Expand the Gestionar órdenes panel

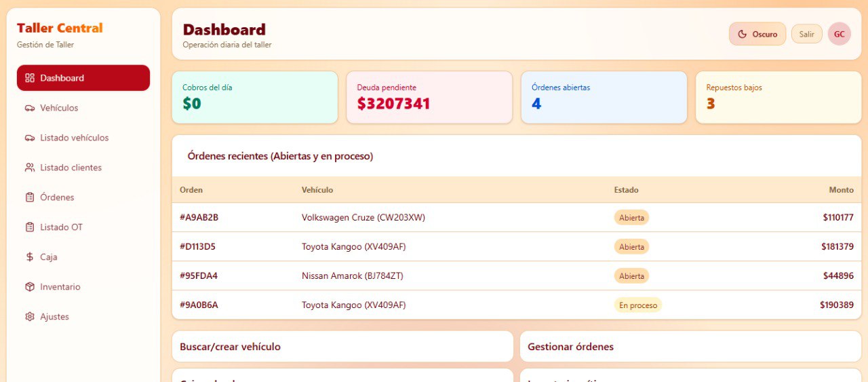click(690, 347)
